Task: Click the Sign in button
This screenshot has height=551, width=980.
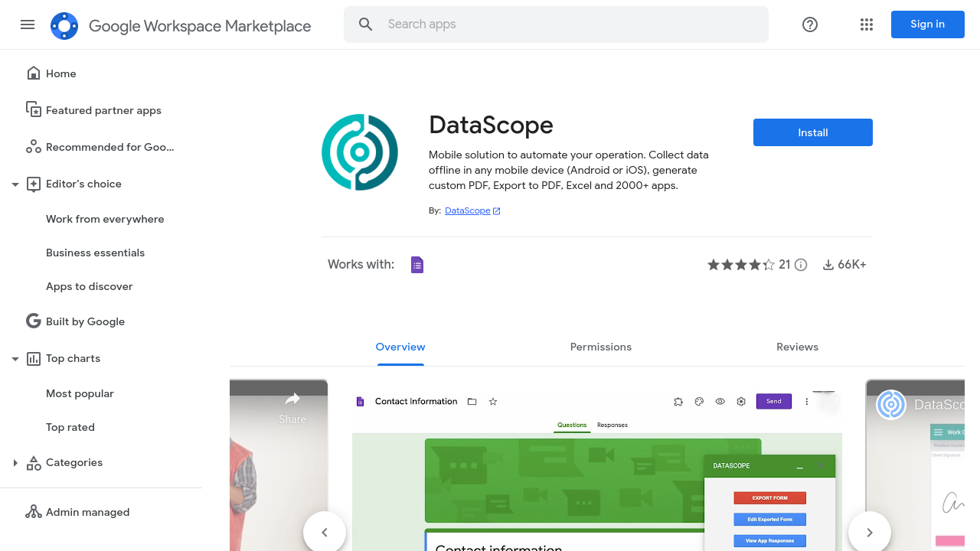Action: pos(927,24)
